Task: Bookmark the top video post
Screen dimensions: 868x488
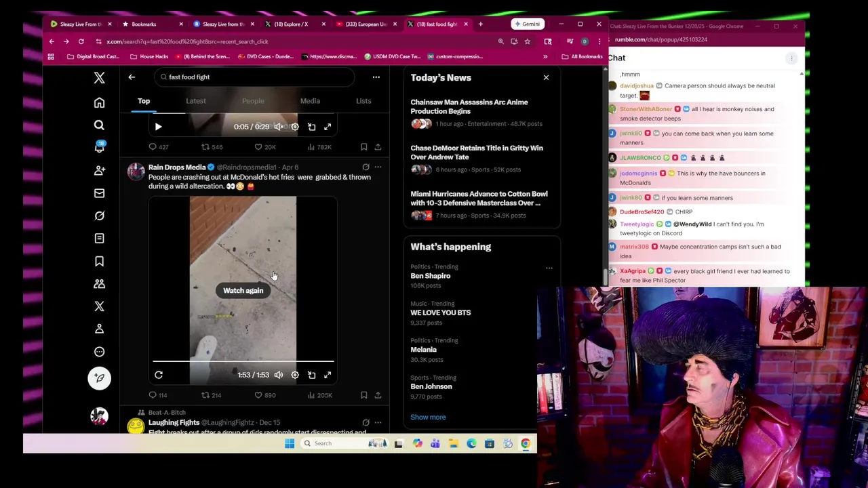Action: tap(363, 147)
